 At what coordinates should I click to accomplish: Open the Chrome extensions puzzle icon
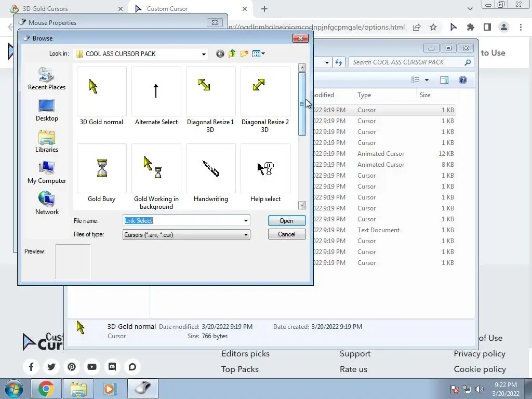(x=470, y=27)
